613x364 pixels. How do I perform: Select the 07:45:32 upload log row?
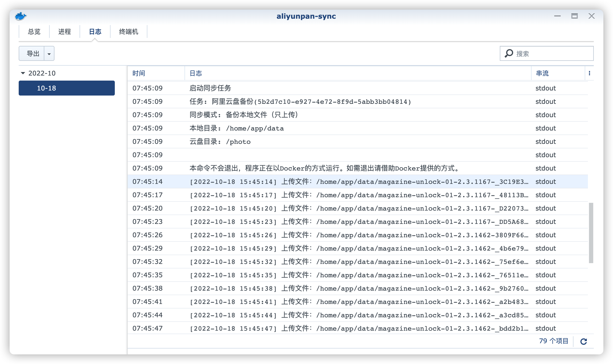(358, 262)
